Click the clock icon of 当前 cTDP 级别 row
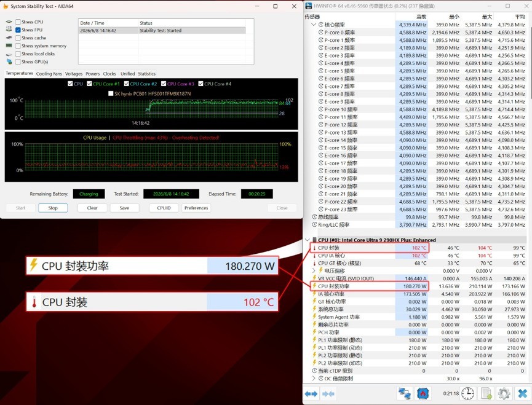Image resolution: width=532 pixels, height=405 pixels. pyautogui.click(x=314, y=371)
